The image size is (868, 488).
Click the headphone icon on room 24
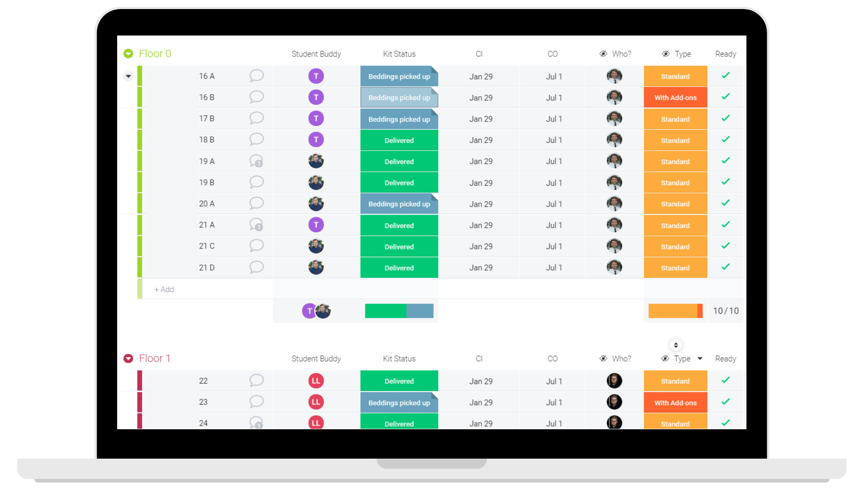click(x=256, y=423)
